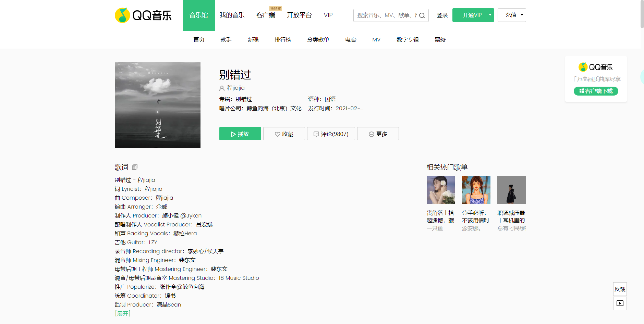This screenshot has height=324, width=644.
Task: Click the QQ音乐 logo in header
Action: (x=143, y=15)
